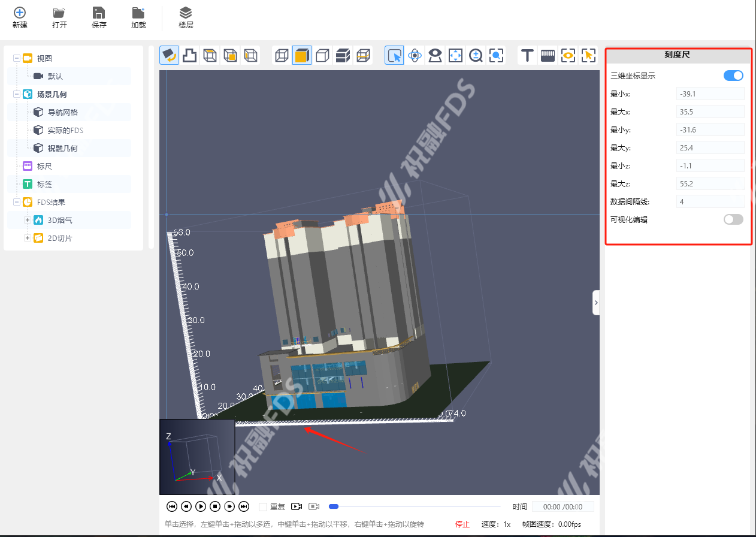This screenshot has height=537, width=756.
Task: Open the 楼层 (Floors) layers icon
Action: [186, 13]
